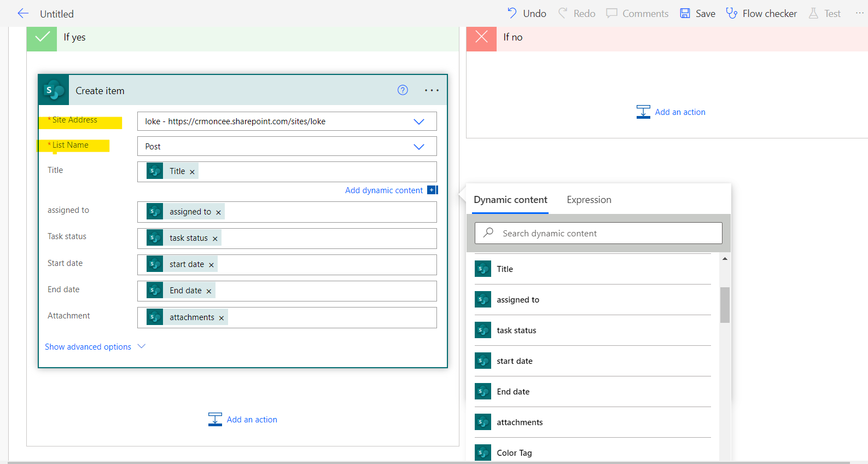Image resolution: width=868 pixels, height=464 pixels.
Task: Click the scroll up arrow in dynamic content
Action: coord(725,259)
